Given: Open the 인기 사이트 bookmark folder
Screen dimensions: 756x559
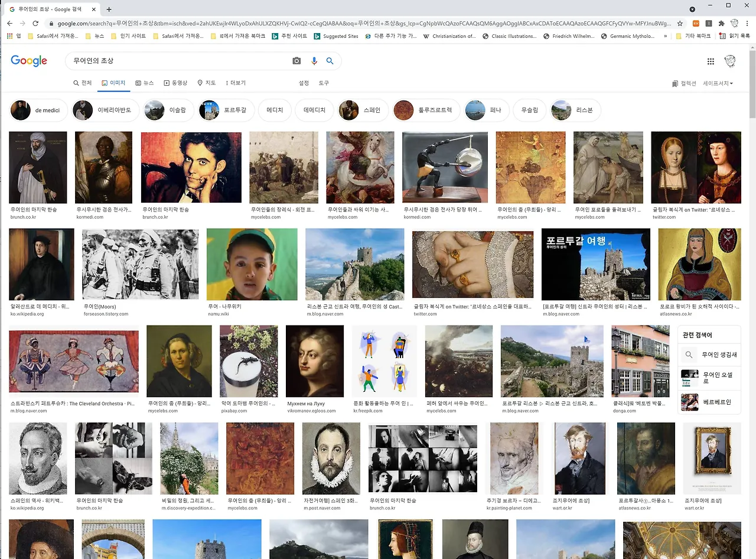Looking at the screenshot, I should [129, 36].
